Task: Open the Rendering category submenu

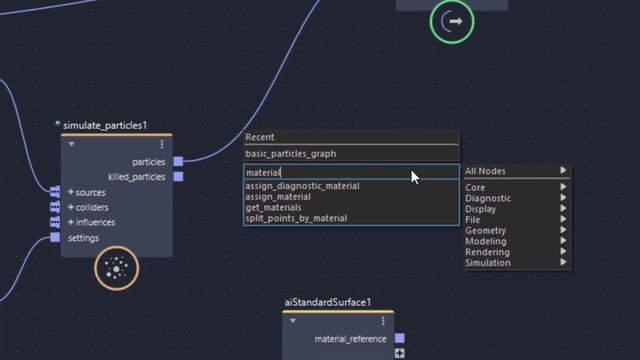Action: coord(517,252)
